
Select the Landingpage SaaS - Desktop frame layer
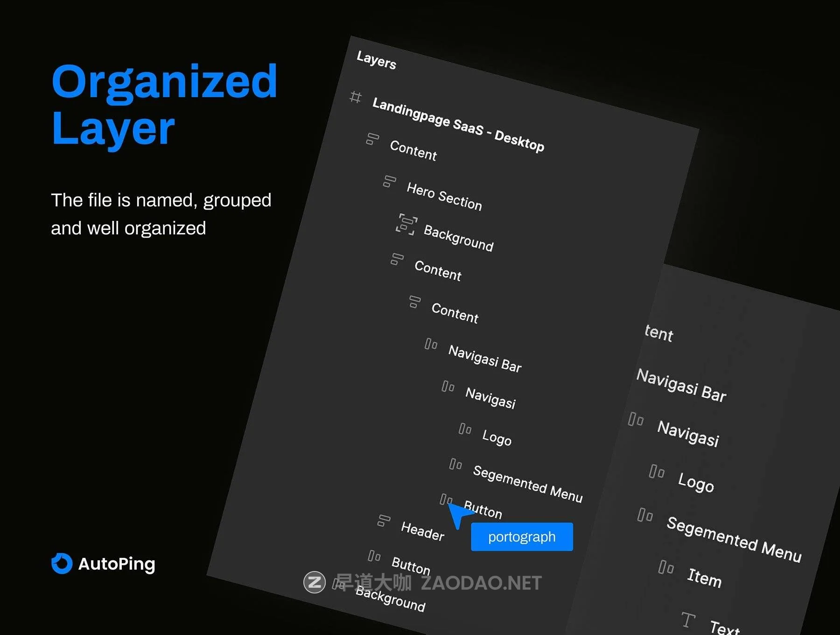458,125
